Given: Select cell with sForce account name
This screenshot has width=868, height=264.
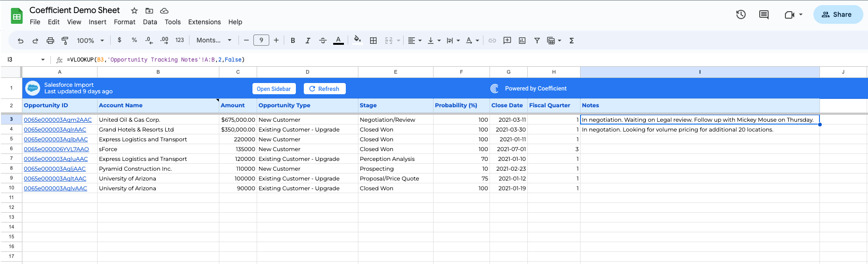Looking at the screenshot, I should tap(158, 149).
